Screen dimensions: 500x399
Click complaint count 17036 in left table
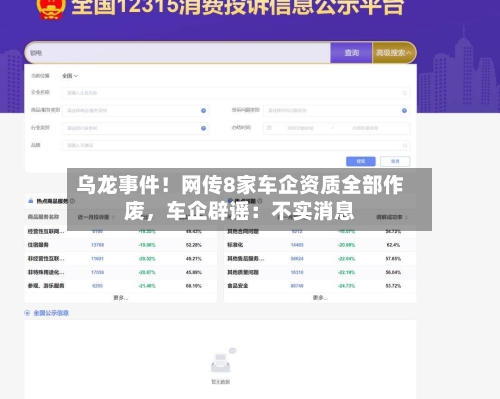(97, 272)
